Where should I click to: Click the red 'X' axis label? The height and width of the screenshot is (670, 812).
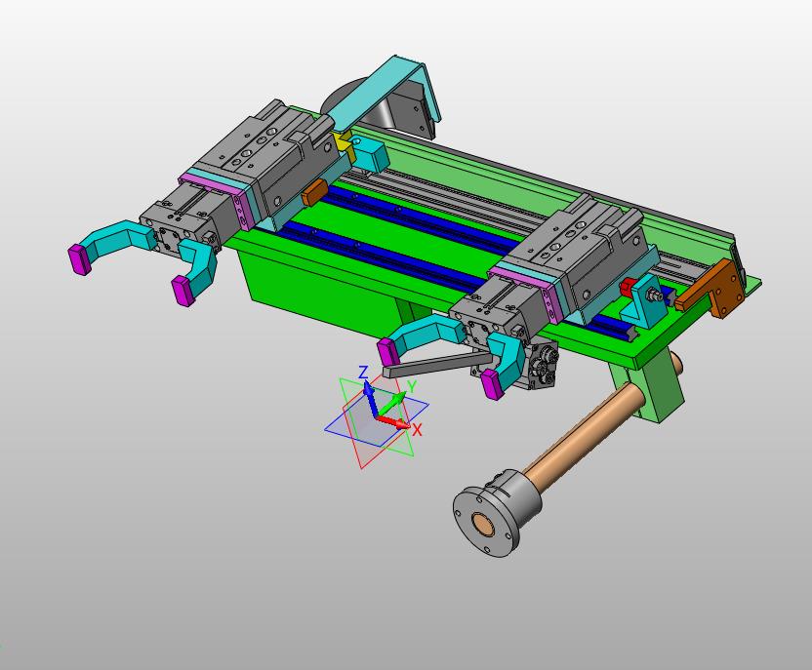coord(418,430)
